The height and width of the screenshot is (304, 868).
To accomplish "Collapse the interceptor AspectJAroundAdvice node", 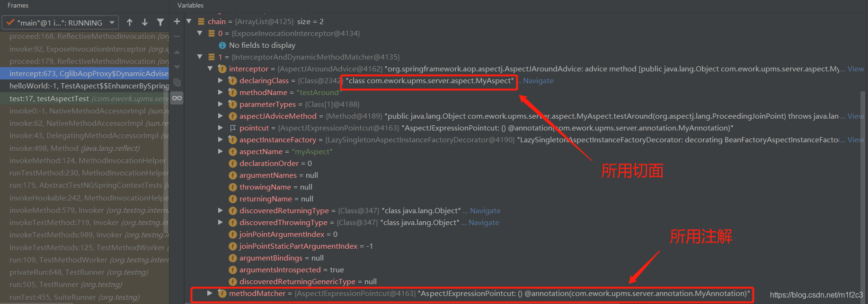I will click(x=210, y=69).
